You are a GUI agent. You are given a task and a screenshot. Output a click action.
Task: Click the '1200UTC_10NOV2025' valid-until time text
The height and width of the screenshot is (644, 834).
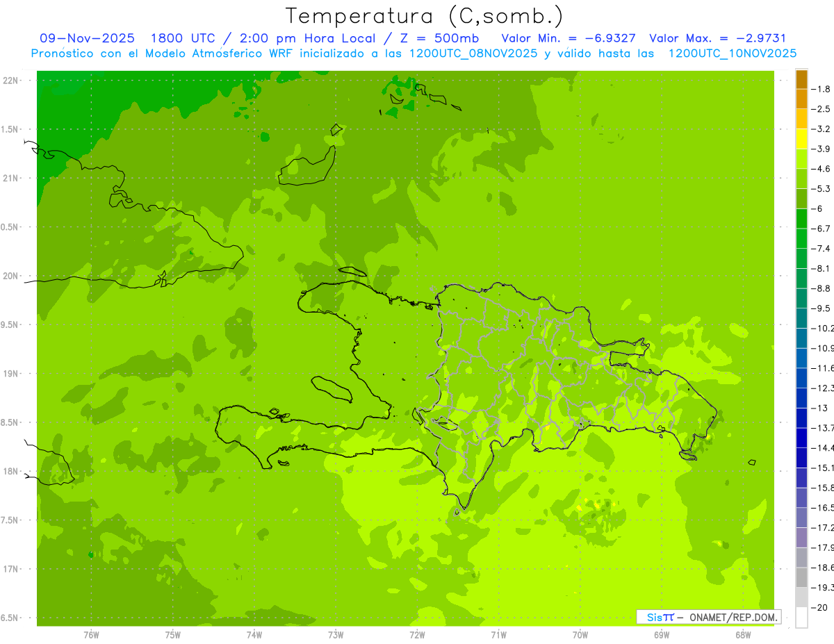[733, 53]
